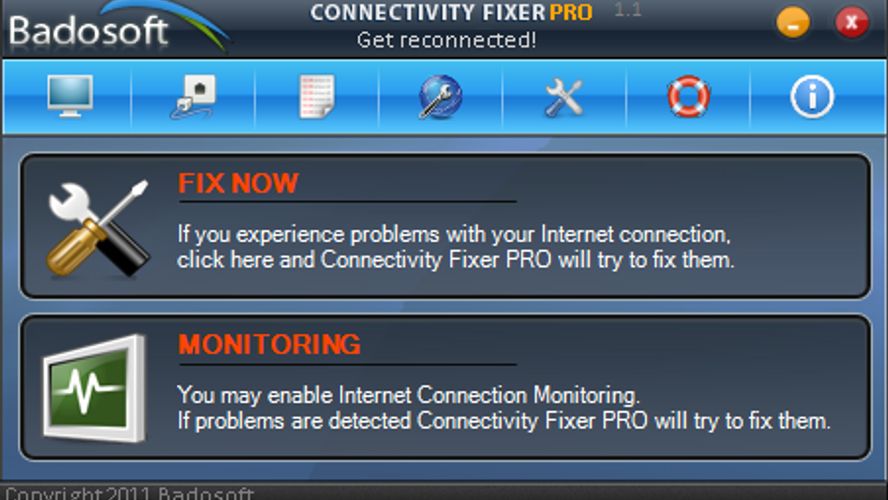
Task: Click the green heartbeat monitor icon
Action: tap(94, 389)
